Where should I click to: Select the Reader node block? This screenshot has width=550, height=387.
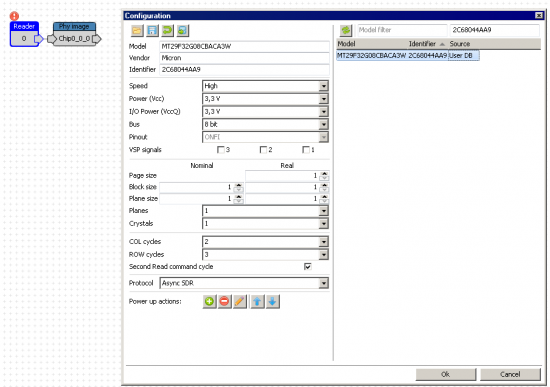point(24,34)
